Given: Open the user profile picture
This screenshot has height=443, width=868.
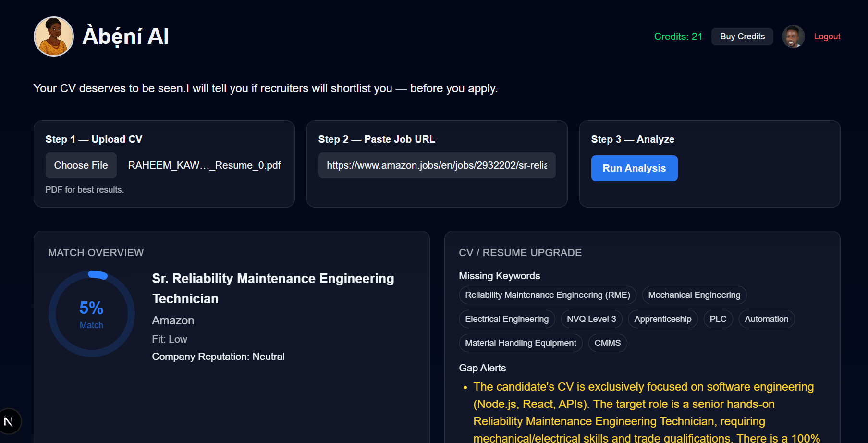Looking at the screenshot, I should click(793, 37).
